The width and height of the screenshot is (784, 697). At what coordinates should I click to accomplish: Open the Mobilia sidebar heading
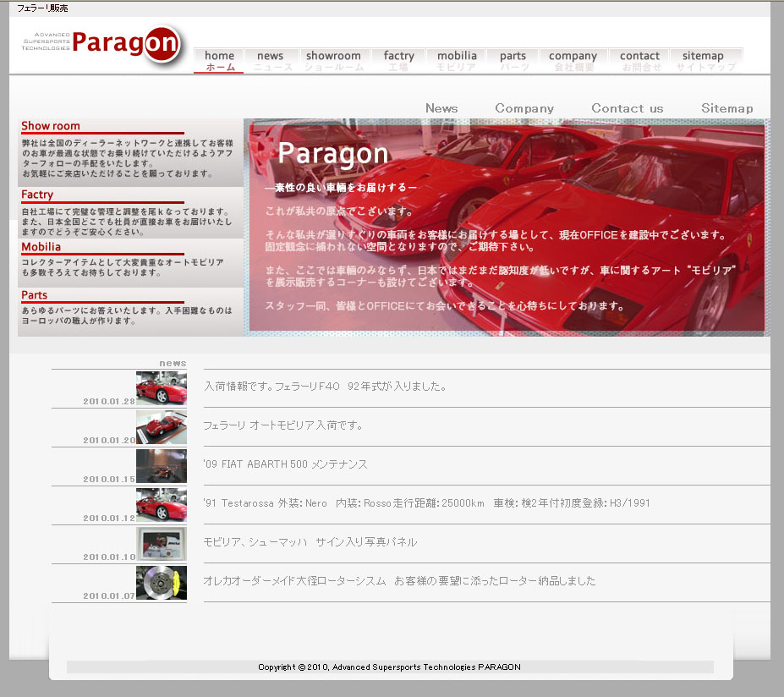41,247
